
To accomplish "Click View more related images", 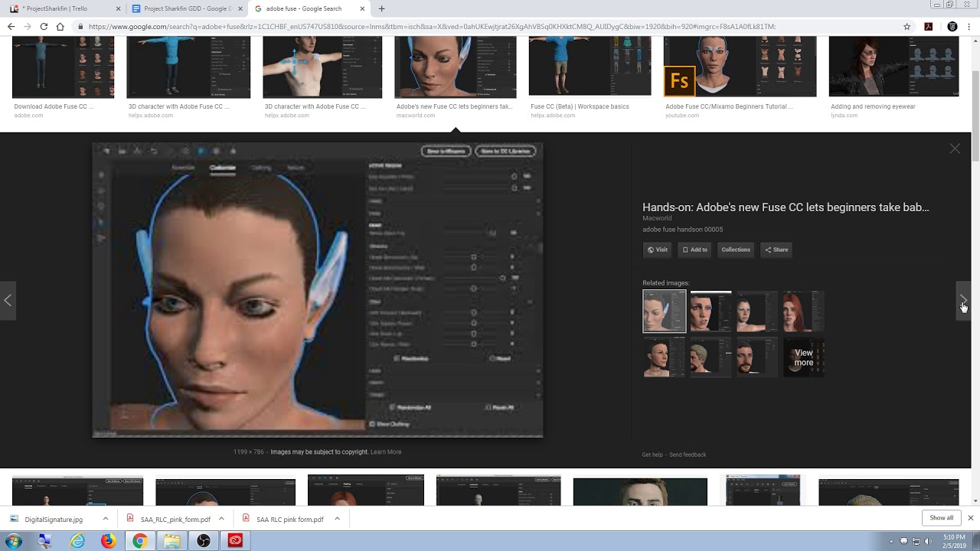I will click(803, 357).
